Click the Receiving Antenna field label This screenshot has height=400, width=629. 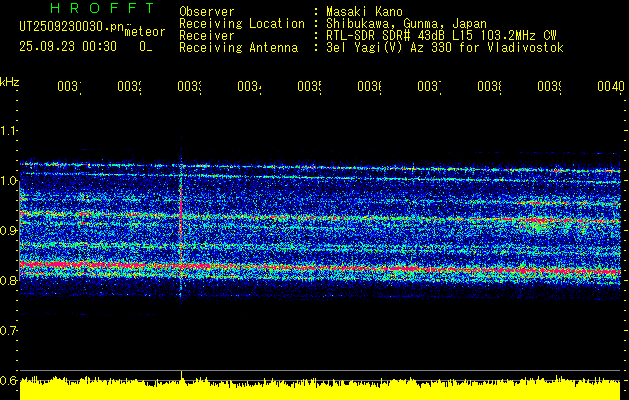(x=238, y=48)
